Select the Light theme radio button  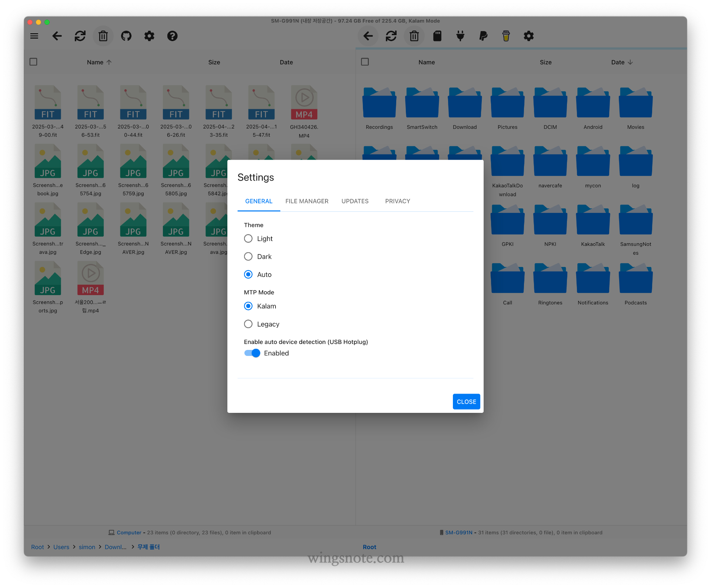(248, 238)
